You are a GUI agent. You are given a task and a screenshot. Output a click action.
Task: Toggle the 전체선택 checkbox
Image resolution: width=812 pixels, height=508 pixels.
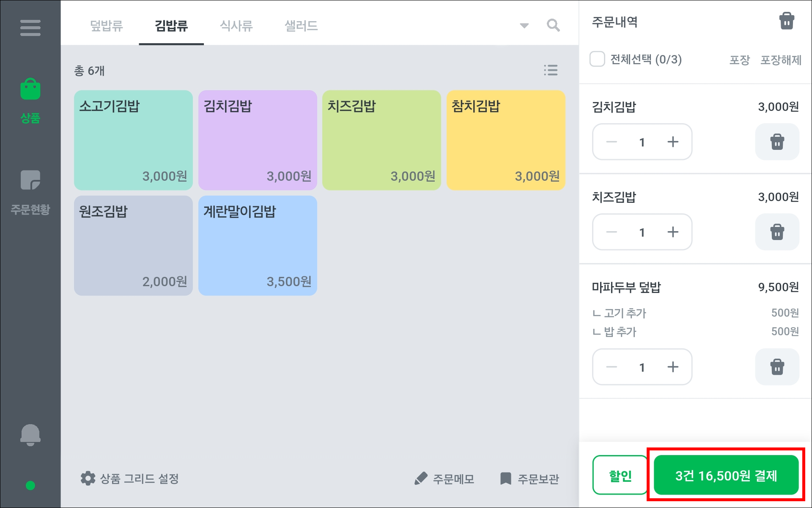597,59
